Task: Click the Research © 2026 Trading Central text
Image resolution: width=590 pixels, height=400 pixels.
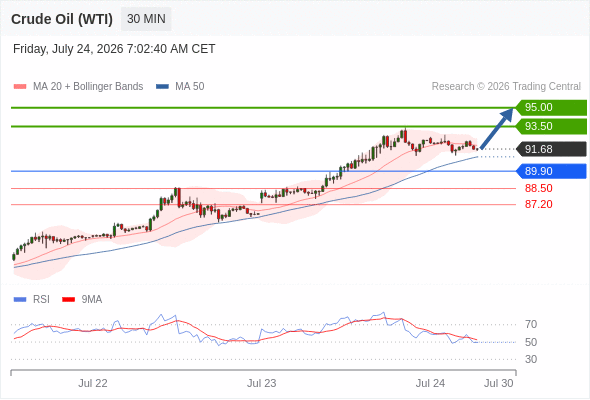Action: pyautogui.click(x=506, y=87)
